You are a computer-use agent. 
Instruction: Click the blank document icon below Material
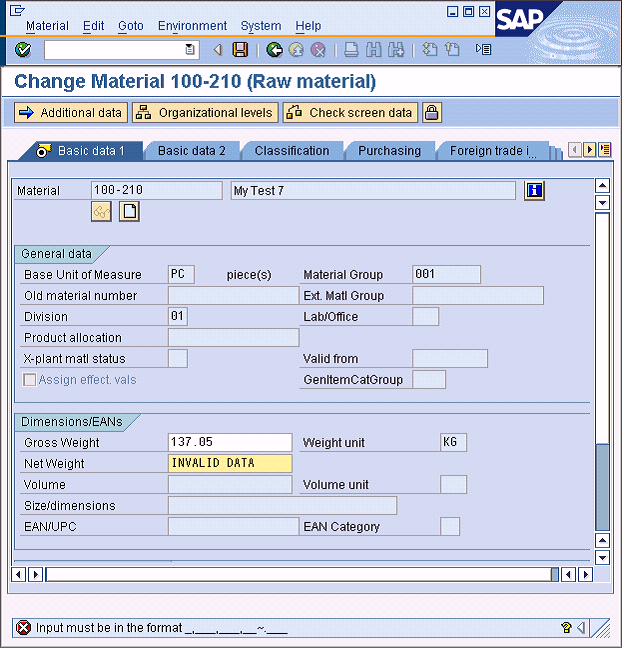129,211
